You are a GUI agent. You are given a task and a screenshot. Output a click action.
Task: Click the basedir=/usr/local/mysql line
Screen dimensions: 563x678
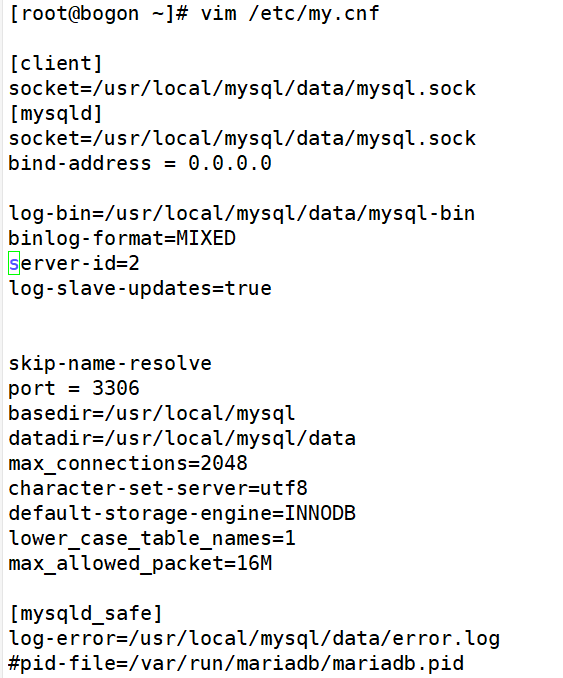click(x=152, y=413)
